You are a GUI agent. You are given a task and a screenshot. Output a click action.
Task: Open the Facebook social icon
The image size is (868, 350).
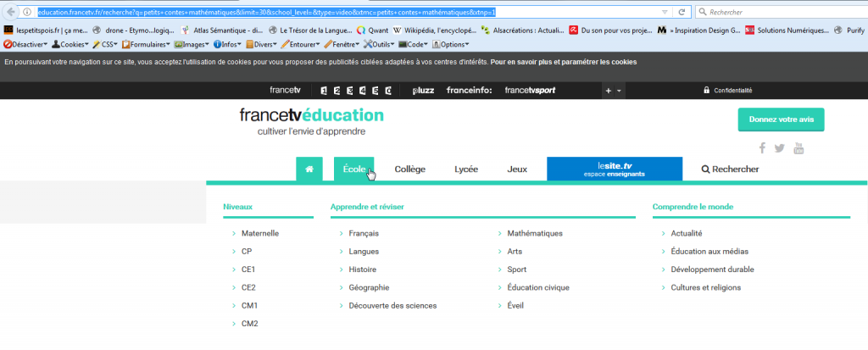pyautogui.click(x=763, y=148)
